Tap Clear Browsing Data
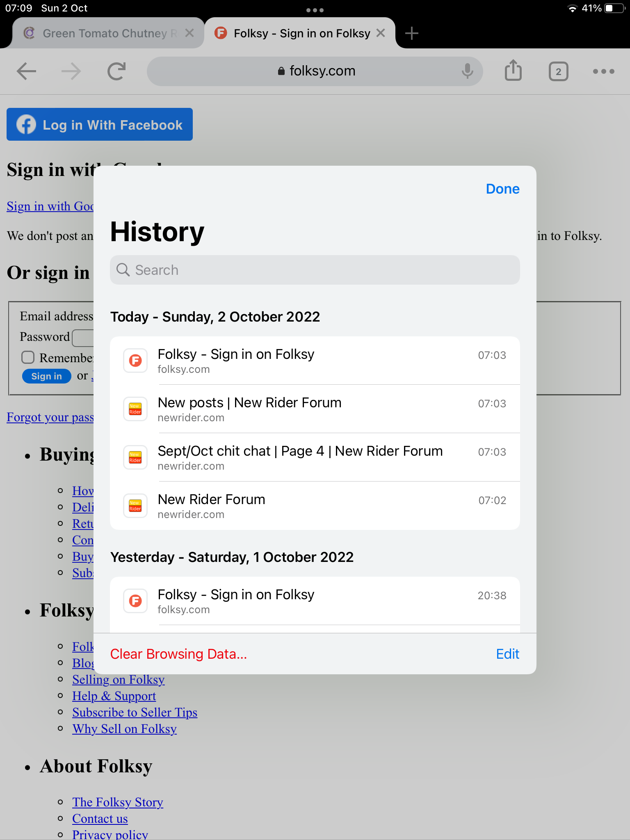 click(x=178, y=654)
